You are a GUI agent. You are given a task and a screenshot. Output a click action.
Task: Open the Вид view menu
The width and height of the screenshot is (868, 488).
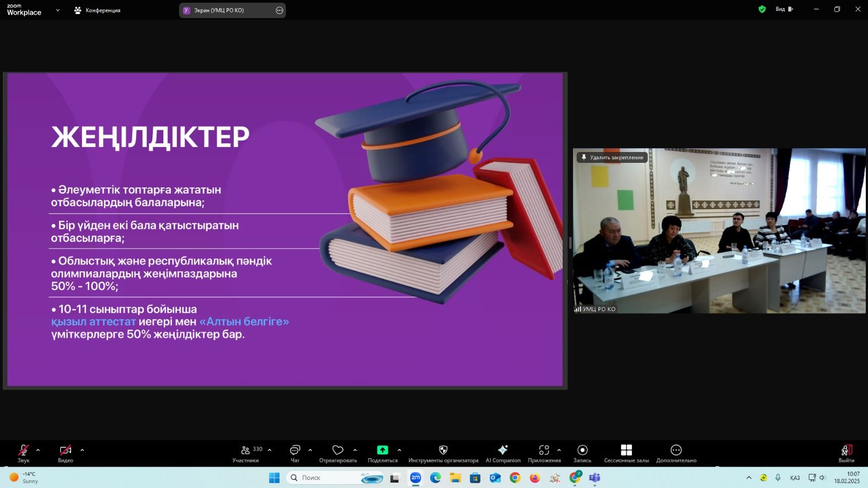click(x=784, y=9)
